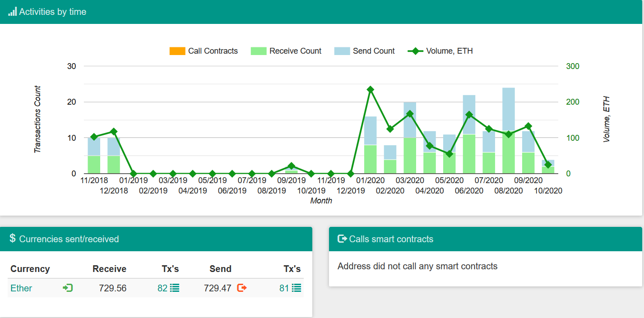644x318 pixels.
Task: Click the orange send arrow icon next to 729.47
Action: point(242,288)
